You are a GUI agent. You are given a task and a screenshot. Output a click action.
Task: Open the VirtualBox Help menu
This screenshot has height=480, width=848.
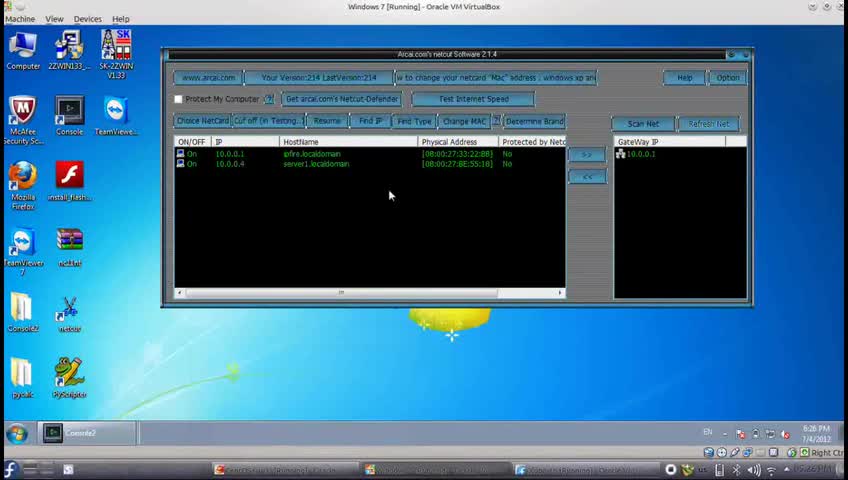pos(121,19)
